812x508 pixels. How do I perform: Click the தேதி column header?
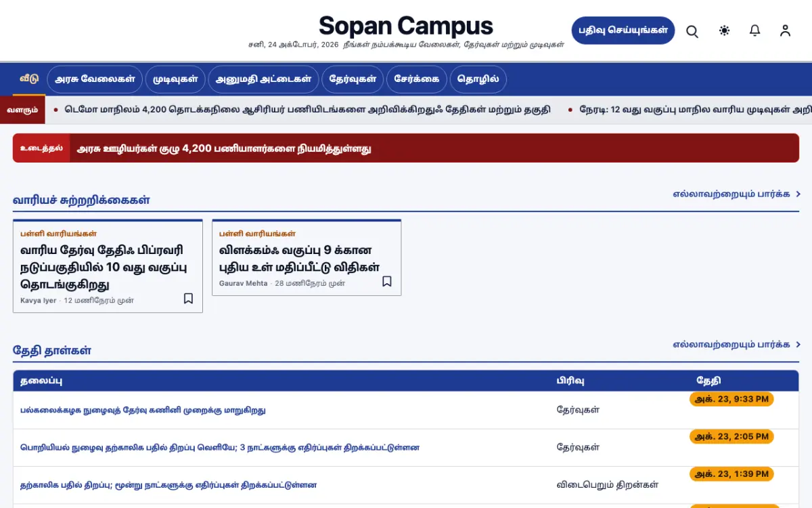click(x=708, y=381)
